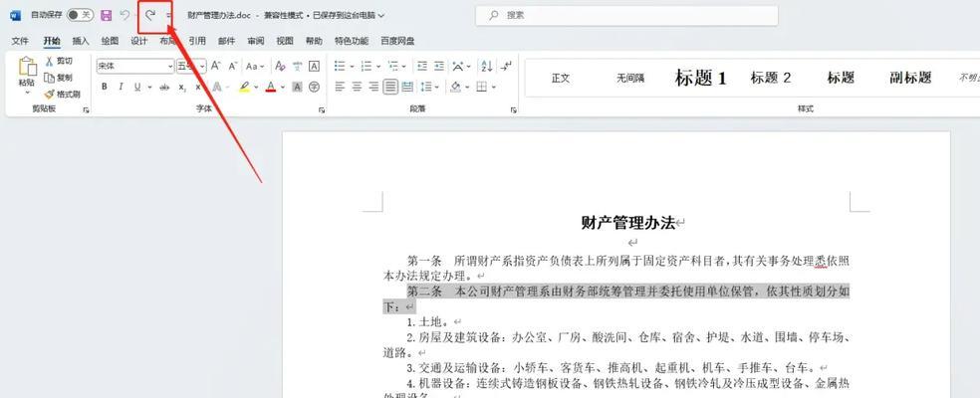Open the 帮助 tab
Screen dimensions: 980x398
[314, 41]
